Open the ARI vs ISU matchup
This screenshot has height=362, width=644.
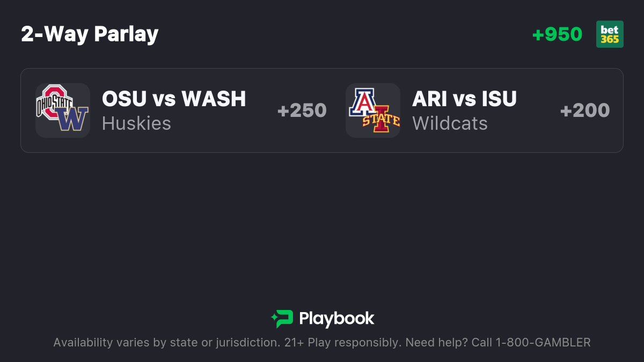(x=464, y=99)
